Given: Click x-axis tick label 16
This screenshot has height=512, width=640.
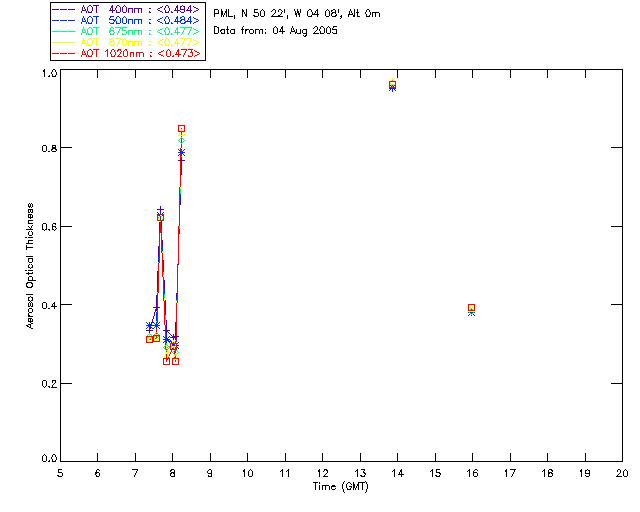Looking at the screenshot, I should pyautogui.click(x=473, y=474).
